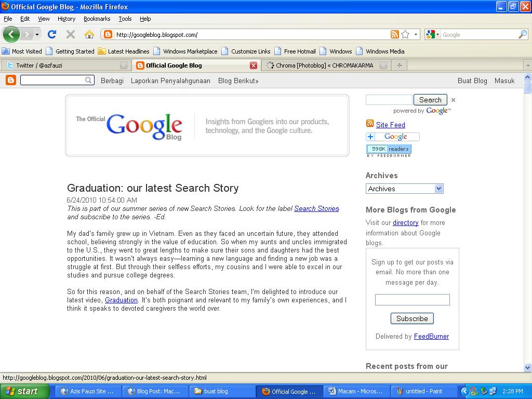
Task: Click the Blogger site icon in address bar
Action: [108, 34]
